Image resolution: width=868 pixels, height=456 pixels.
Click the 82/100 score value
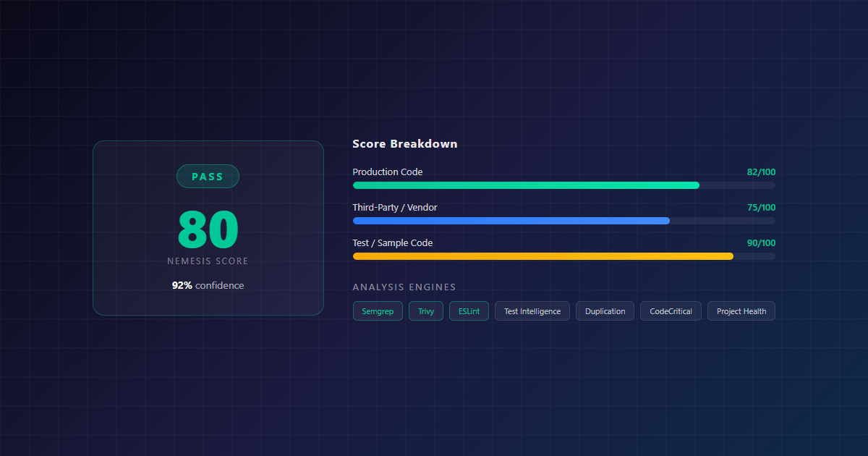coord(761,172)
